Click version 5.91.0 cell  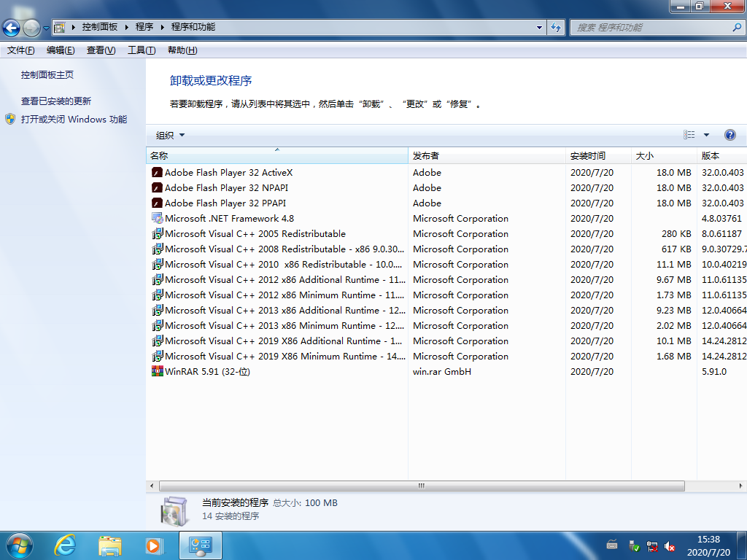[x=714, y=371]
